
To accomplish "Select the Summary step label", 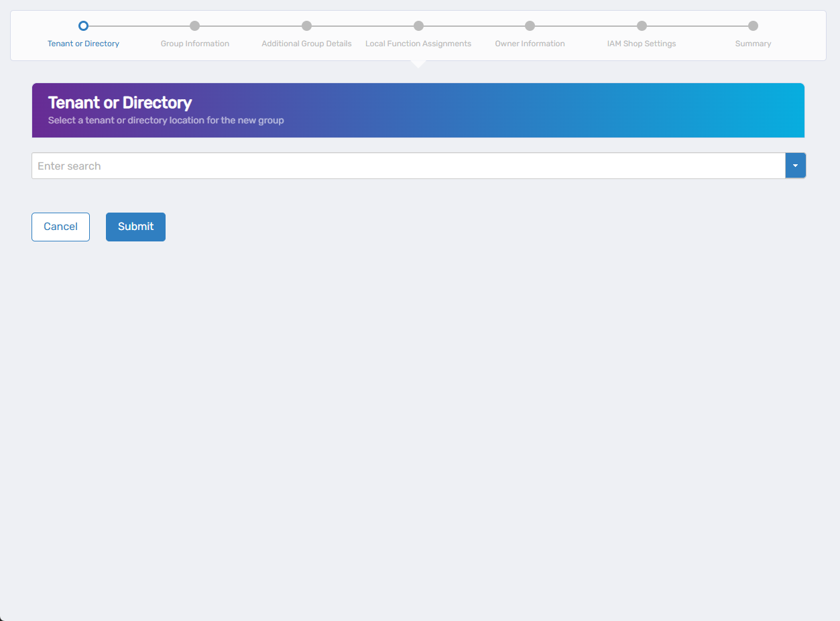I will [753, 43].
